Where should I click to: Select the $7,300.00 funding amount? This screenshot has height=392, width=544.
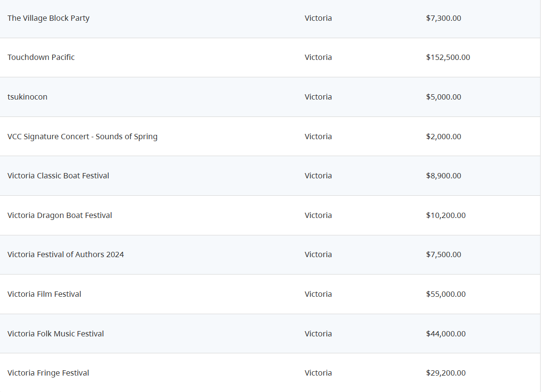coord(444,18)
